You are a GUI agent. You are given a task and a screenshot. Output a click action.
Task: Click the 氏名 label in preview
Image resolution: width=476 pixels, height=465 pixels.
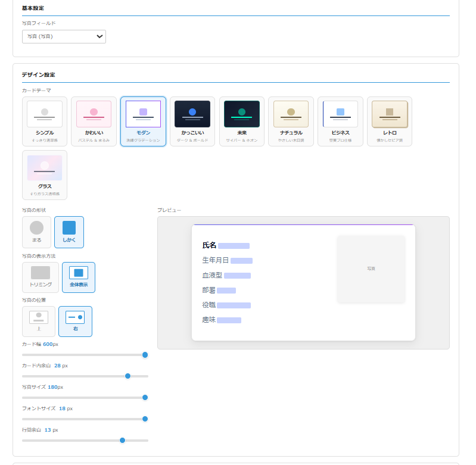(x=209, y=245)
